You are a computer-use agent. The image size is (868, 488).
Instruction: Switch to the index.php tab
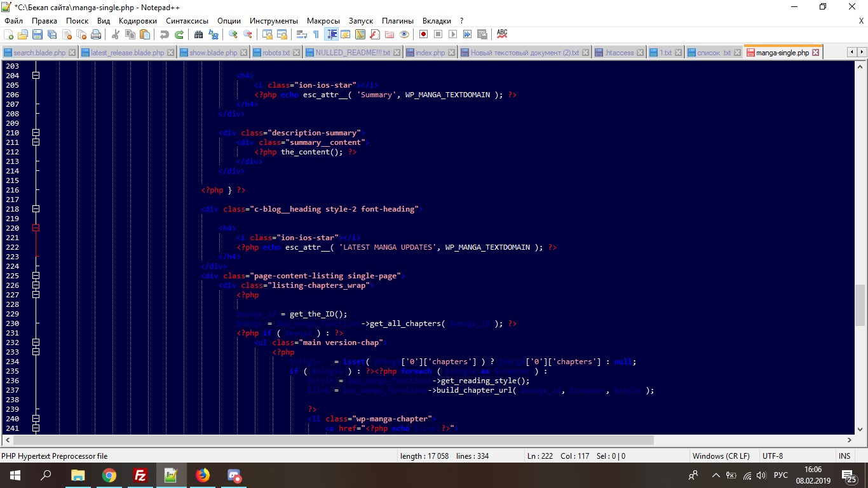[x=430, y=53]
